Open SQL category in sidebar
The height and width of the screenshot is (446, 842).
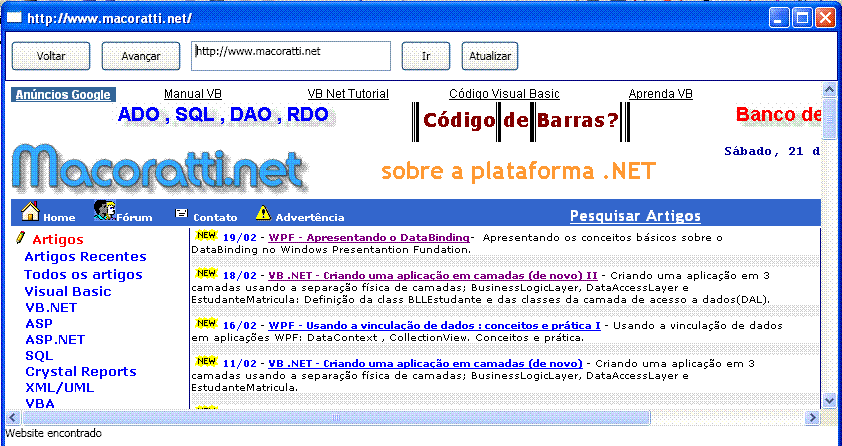point(39,356)
